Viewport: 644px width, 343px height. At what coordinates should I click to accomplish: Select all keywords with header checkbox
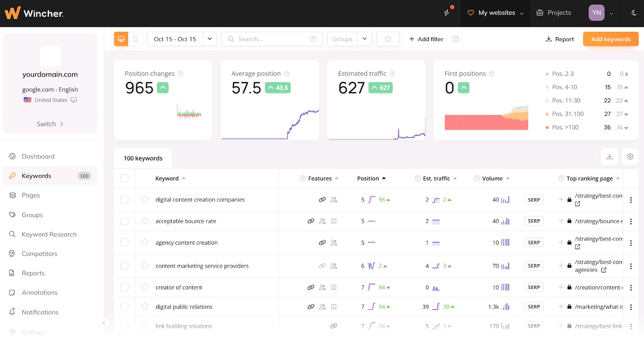point(124,178)
